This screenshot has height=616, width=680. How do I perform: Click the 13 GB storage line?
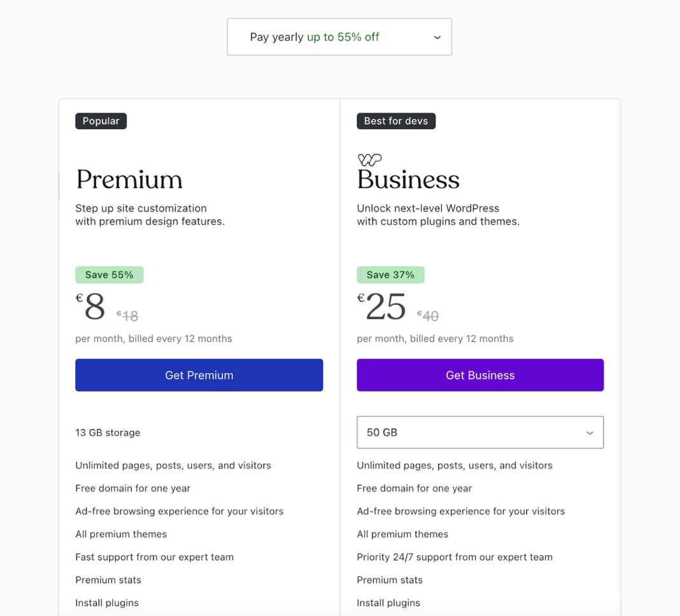pos(108,432)
